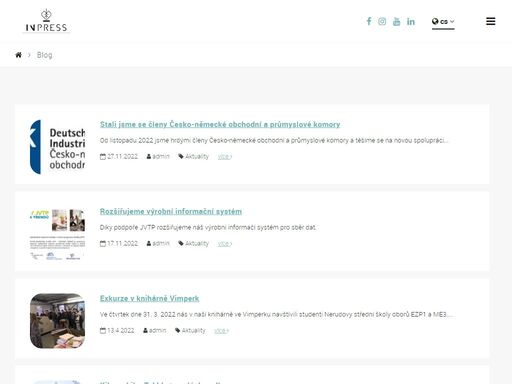Image resolution: width=512 pixels, height=384 pixels.
Task: Open the Instagram icon link
Action: [382, 21]
